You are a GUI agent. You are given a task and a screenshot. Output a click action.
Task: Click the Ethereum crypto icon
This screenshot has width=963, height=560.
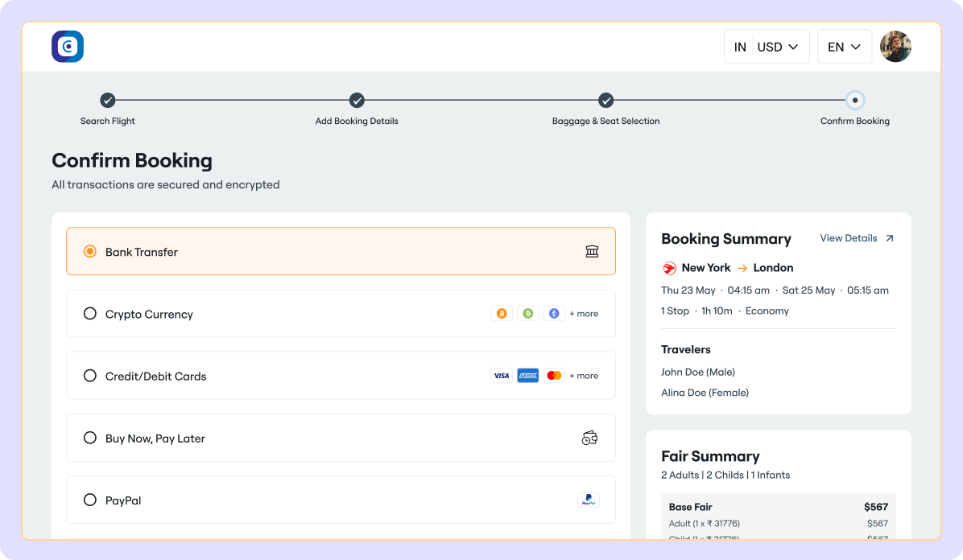[x=553, y=313]
